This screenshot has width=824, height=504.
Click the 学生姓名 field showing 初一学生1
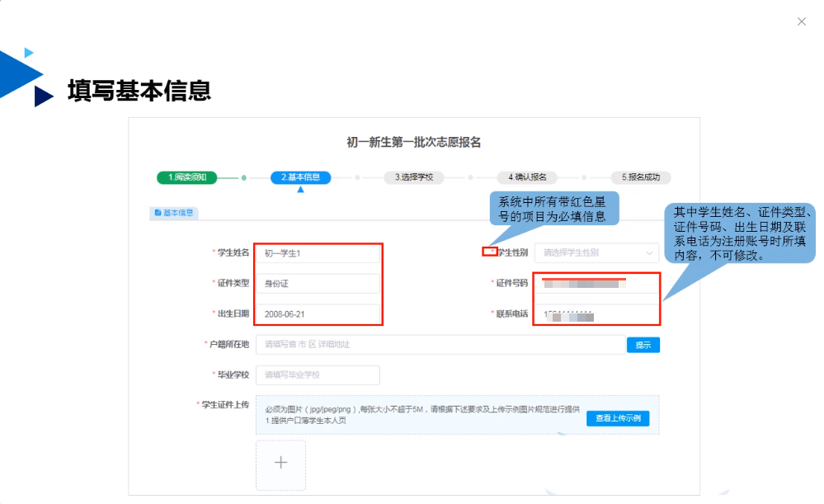pyautogui.click(x=318, y=253)
